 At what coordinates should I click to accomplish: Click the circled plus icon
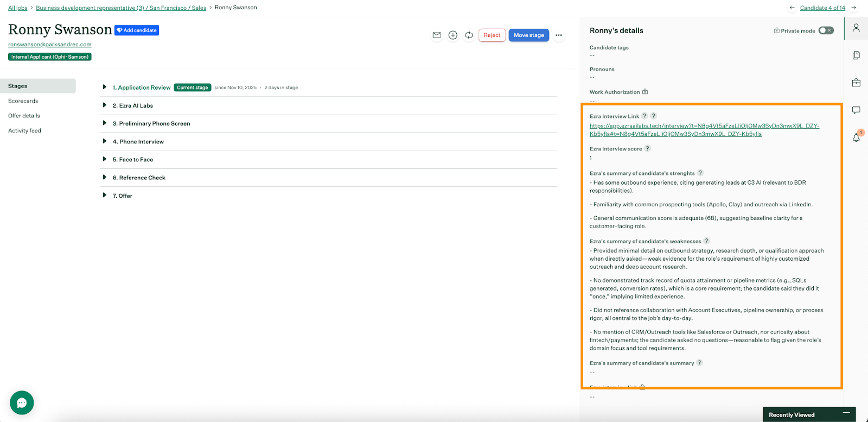click(453, 35)
